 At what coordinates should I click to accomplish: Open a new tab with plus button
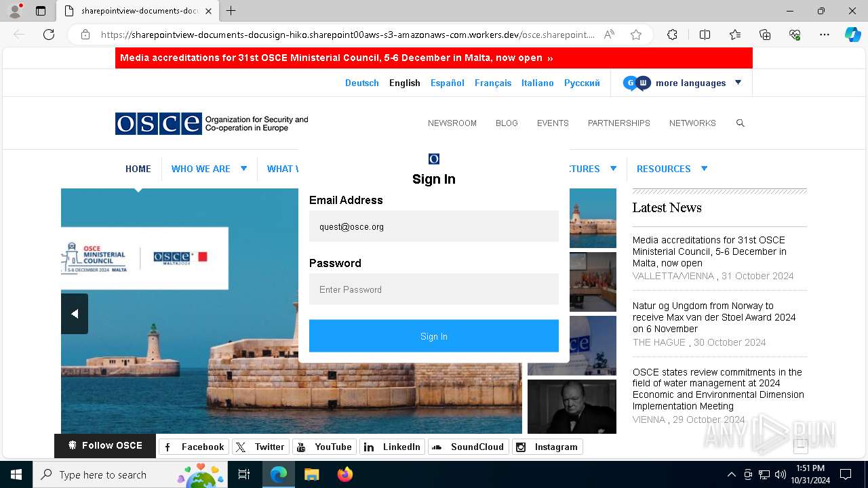231,11
